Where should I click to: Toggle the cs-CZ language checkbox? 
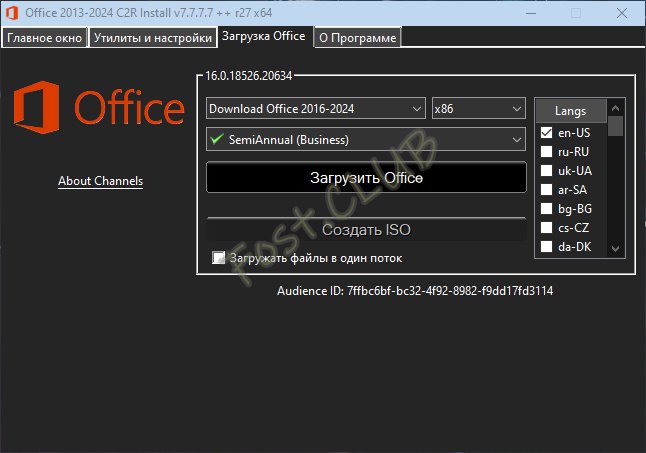[546, 227]
